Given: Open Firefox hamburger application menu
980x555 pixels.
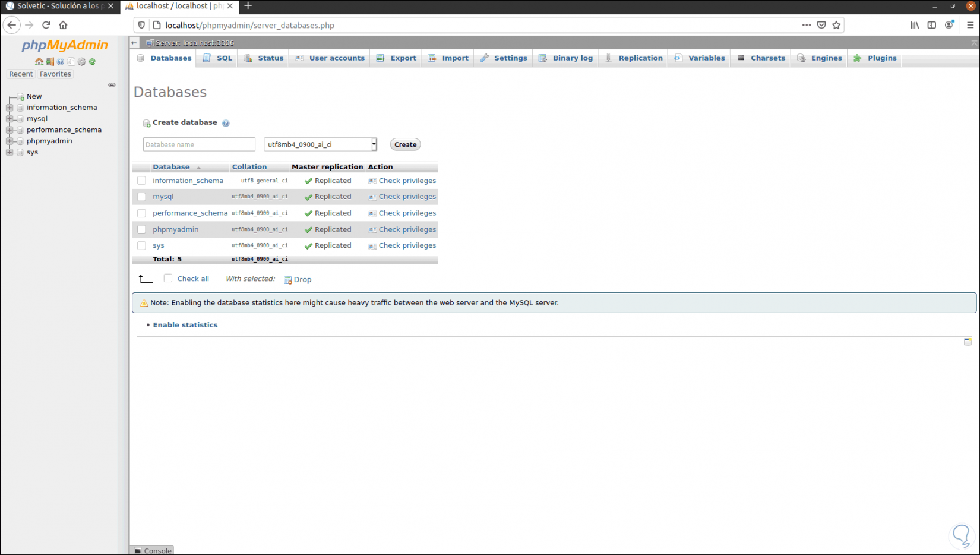Looking at the screenshot, I should click(970, 25).
